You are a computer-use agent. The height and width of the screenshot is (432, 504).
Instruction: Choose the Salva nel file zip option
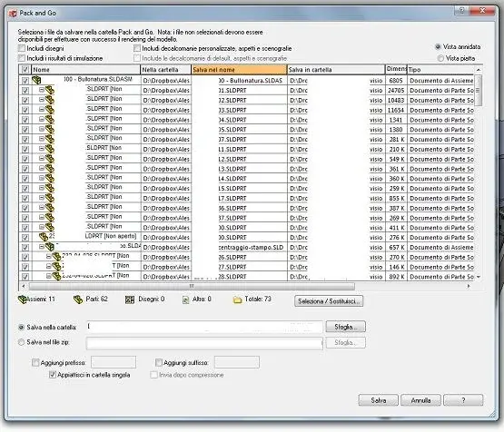[21, 342]
